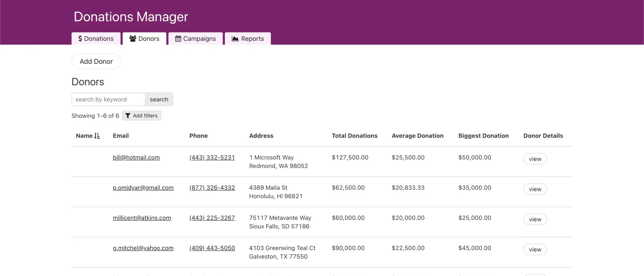Switch to the Campaigns tab

click(195, 39)
